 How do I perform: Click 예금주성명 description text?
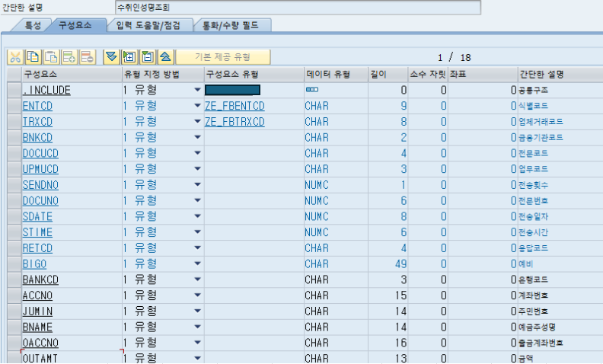(x=537, y=327)
